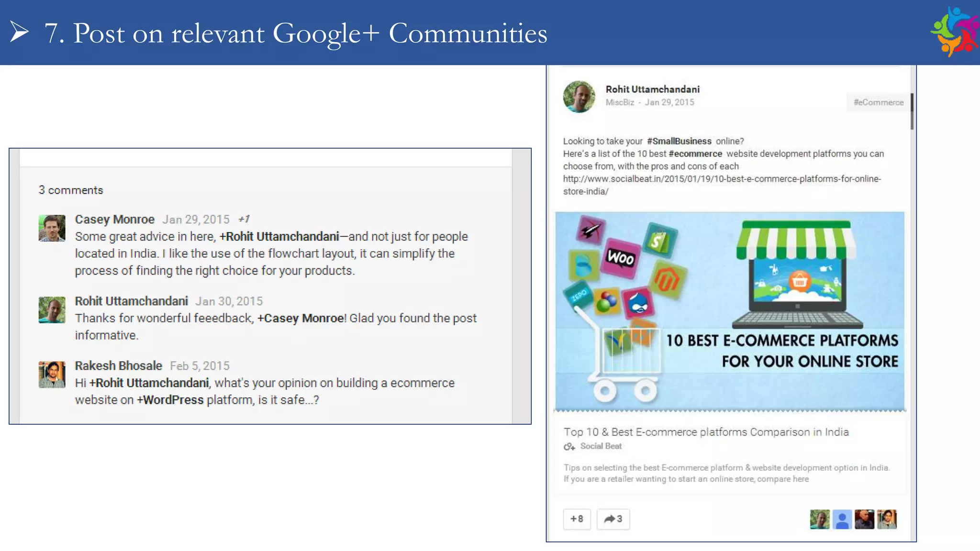The width and height of the screenshot is (980, 551).
Task: Click the slide title Post on relevant Google+ Communities
Action: click(x=296, y=33)
